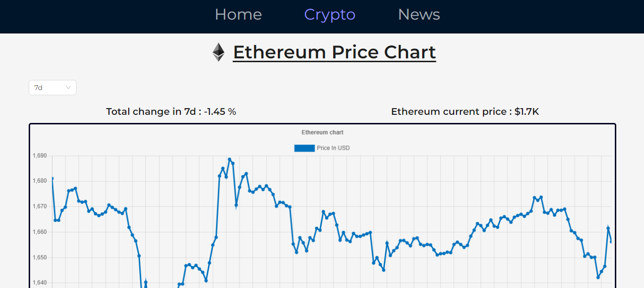Click the Ethereum chart title text

pos(323,133)
